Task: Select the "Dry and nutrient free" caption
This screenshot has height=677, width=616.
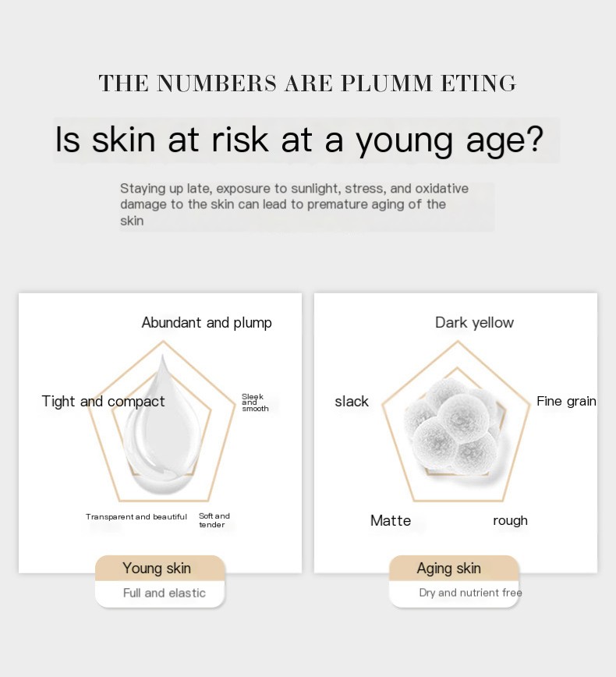Action: pos(470,593)
